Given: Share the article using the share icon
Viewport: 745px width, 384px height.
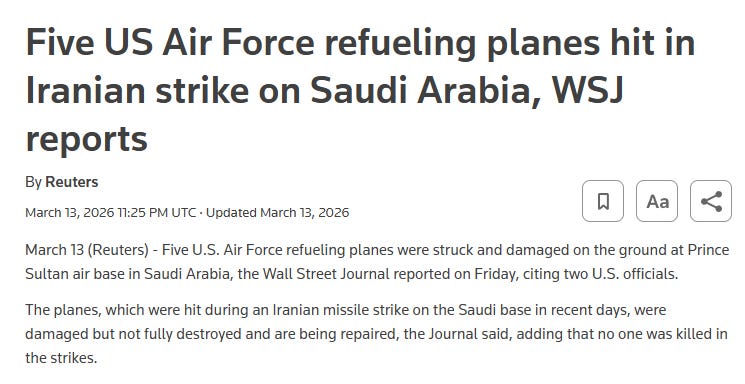Looking at the screenshot, I should tap(711, 201).
